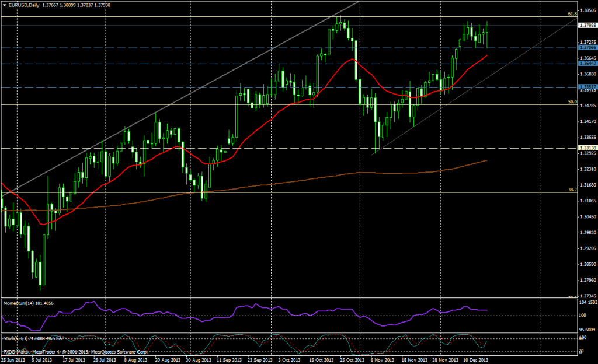Click the FXDD Malta MetaTrader 4 copyright text
The image size is (598, 364).
pyautogui.click(x=76, y=352)
